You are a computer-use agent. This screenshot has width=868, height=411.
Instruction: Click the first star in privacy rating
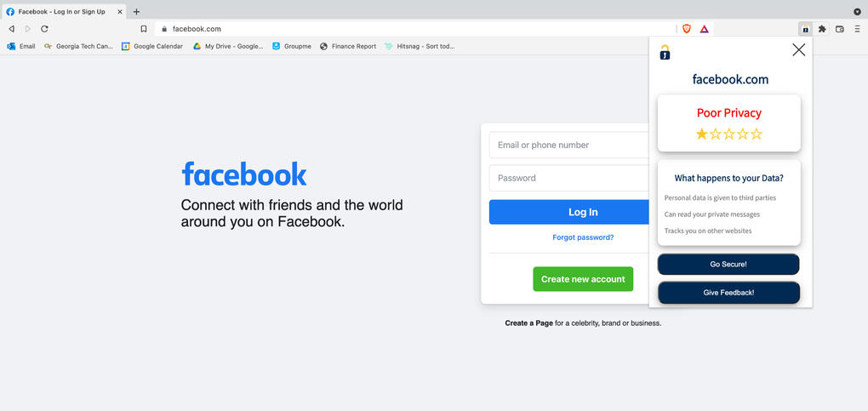(702, 134)
